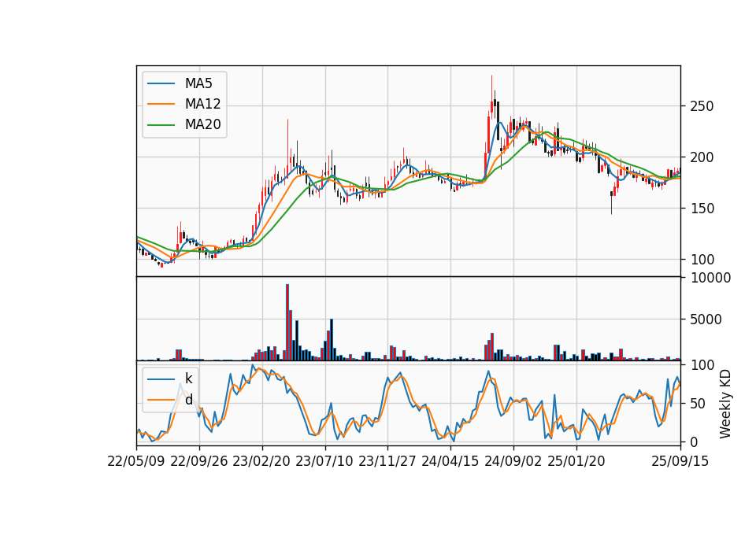Click the MA5 legend label

198,83
